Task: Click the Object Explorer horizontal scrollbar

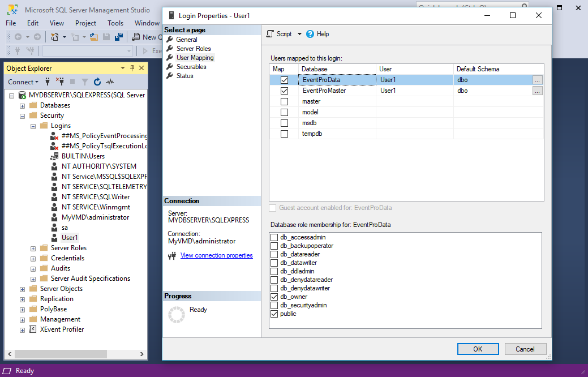Action: coord(61,354)
